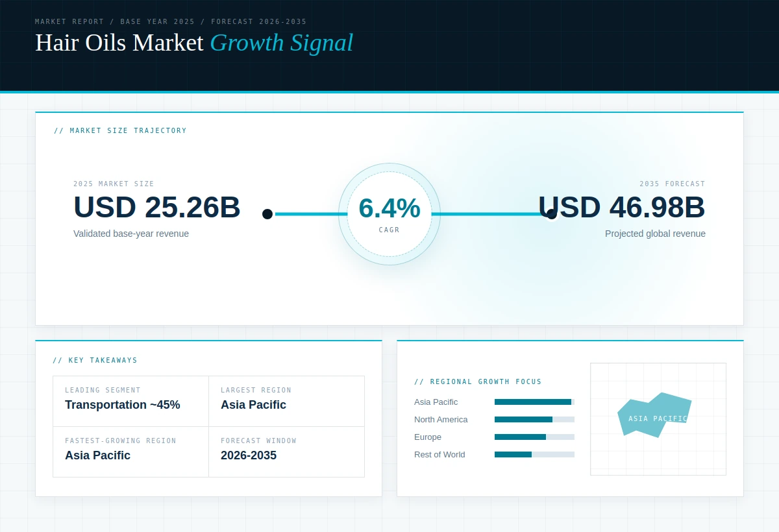Screen dimensions: 779x532
Task: Select the Fastest-Growing Region cell
Action: [130, 452]
